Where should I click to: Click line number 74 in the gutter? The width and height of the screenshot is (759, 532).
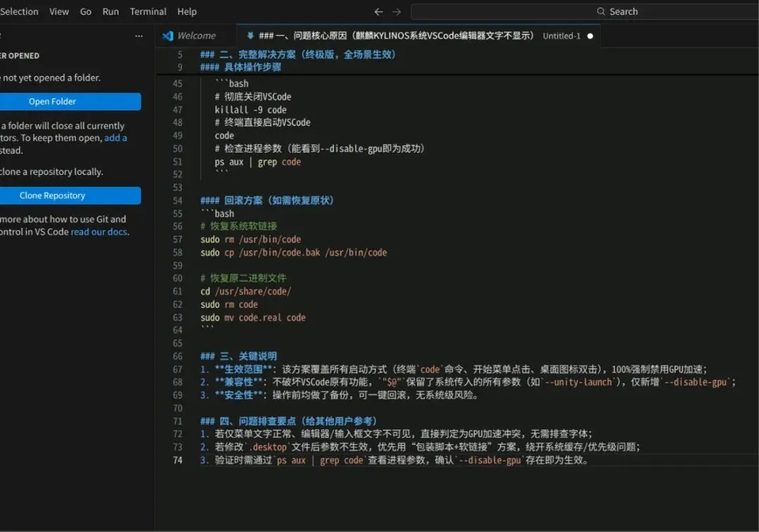click(x=178, y=460)
